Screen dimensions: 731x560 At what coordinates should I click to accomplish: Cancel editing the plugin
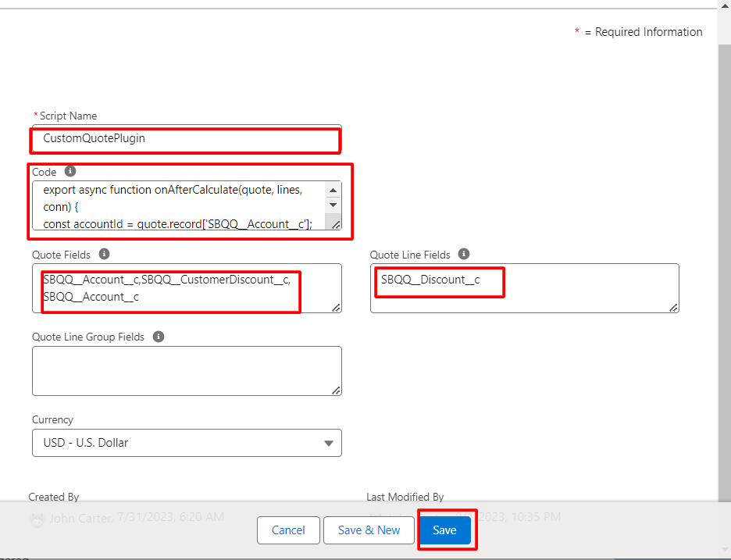tap(288, 530)
